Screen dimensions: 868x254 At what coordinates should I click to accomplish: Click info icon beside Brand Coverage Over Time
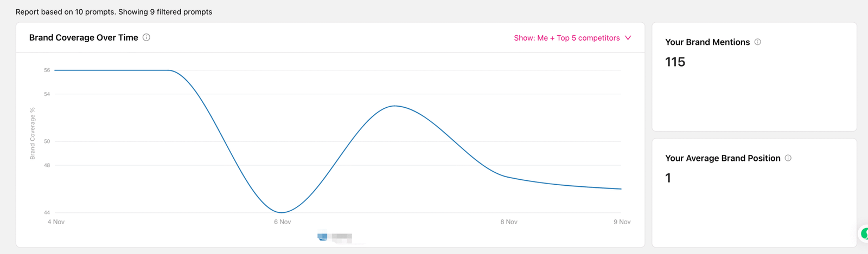pos(146,37)
